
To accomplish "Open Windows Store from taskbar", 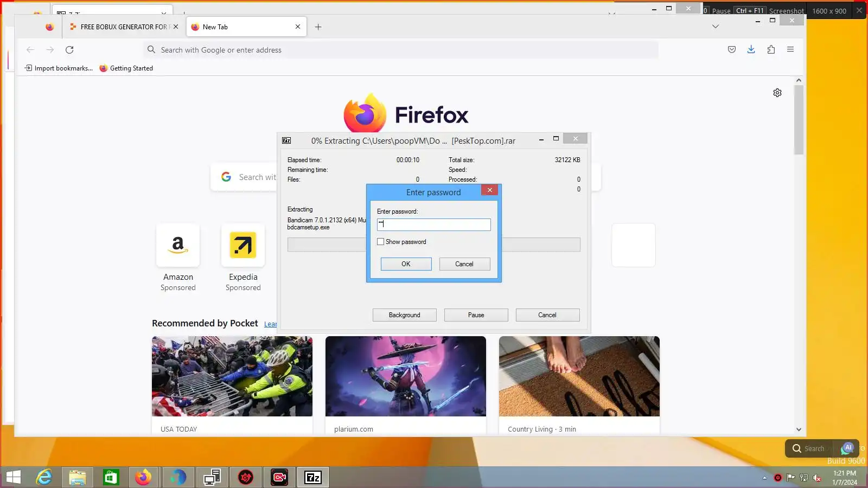I will (111, 477).
